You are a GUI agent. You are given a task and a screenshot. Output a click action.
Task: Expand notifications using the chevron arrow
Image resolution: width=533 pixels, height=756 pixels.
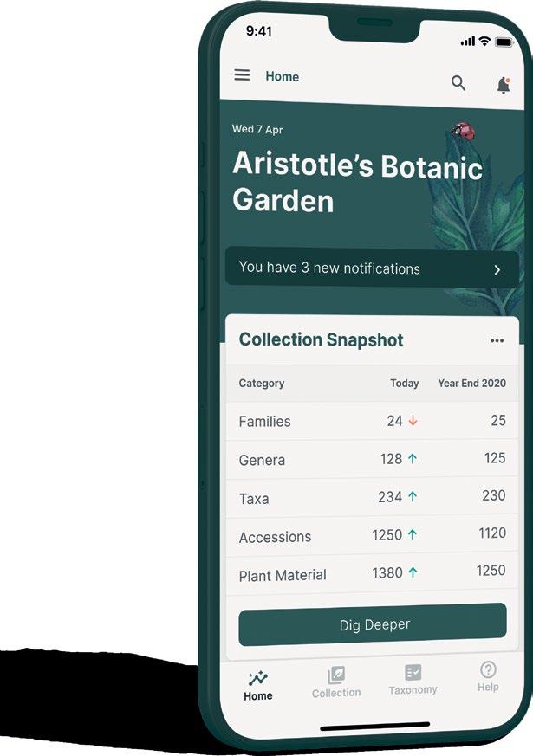(x=497, y=270)
